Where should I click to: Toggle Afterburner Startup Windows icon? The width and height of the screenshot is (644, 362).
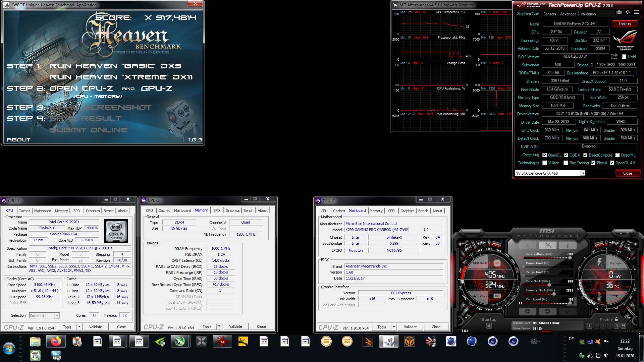click(489, 326)
